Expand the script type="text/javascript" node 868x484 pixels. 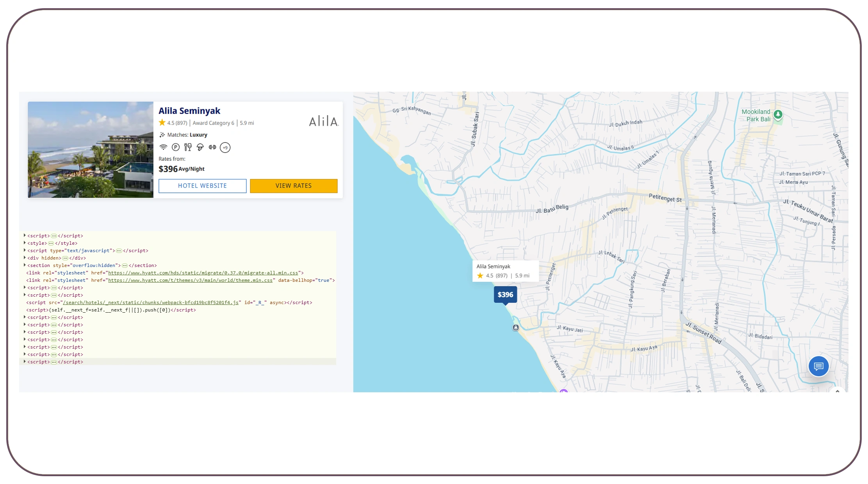(25, 250)
